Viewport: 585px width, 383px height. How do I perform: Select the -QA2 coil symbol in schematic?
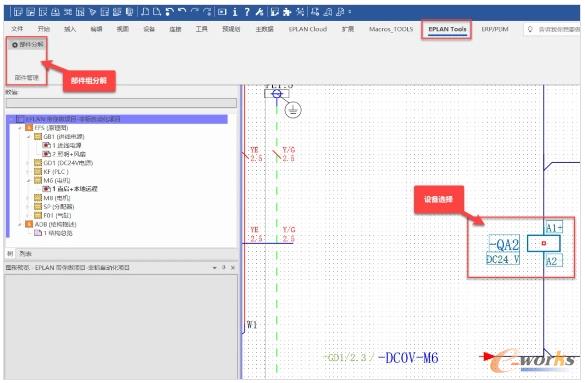[x=544, y=243]
